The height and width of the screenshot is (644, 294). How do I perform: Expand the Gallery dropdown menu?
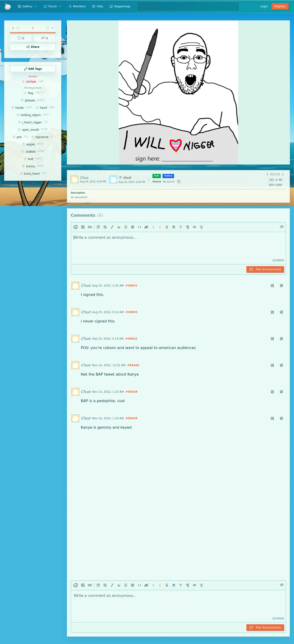(x=27, y=6)
